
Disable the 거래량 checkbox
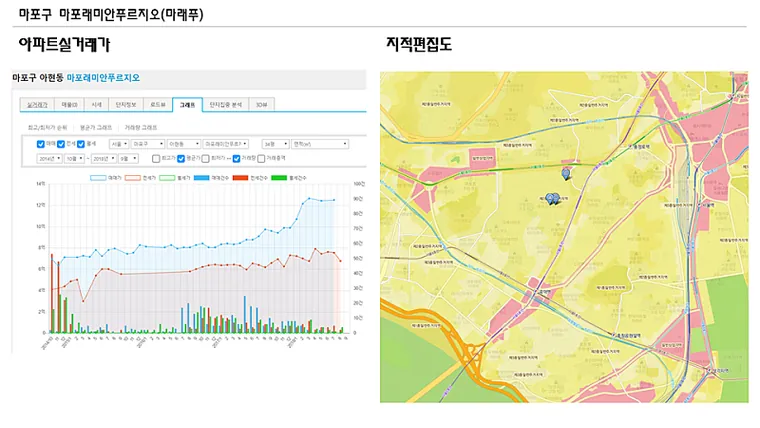[x=237, y=159]
